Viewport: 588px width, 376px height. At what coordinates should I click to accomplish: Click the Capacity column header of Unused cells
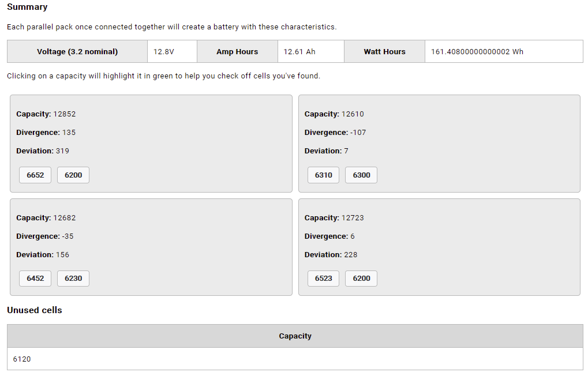click(295, 336)
